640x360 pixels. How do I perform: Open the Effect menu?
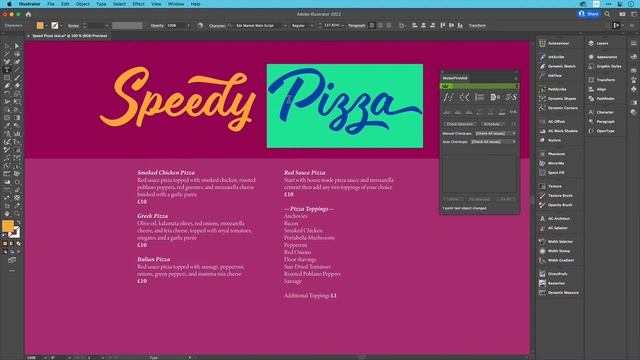coord(138,4)
